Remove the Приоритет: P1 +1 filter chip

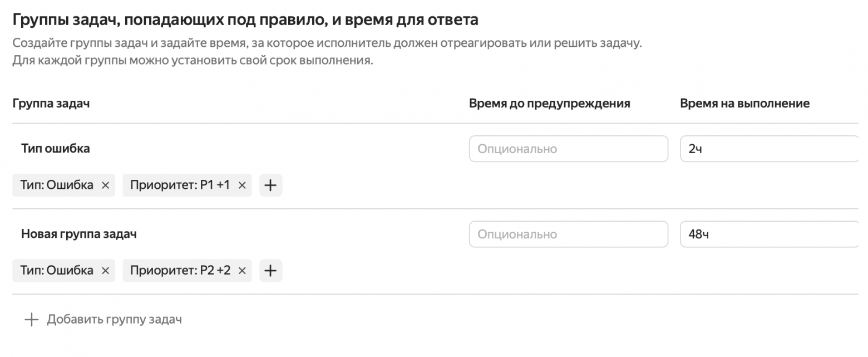click(241, 185)
